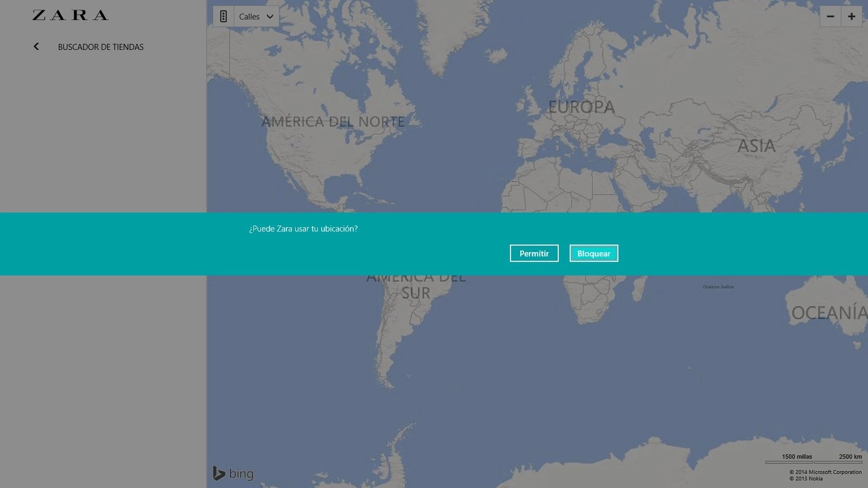Go back using the arrow beside Buscador de Tiendas
Screen dimensions: 868x488
point(36,47)
